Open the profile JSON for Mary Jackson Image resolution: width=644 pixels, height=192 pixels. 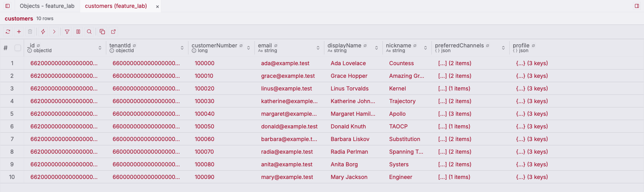pyautogui.click(x=532, y=177)
